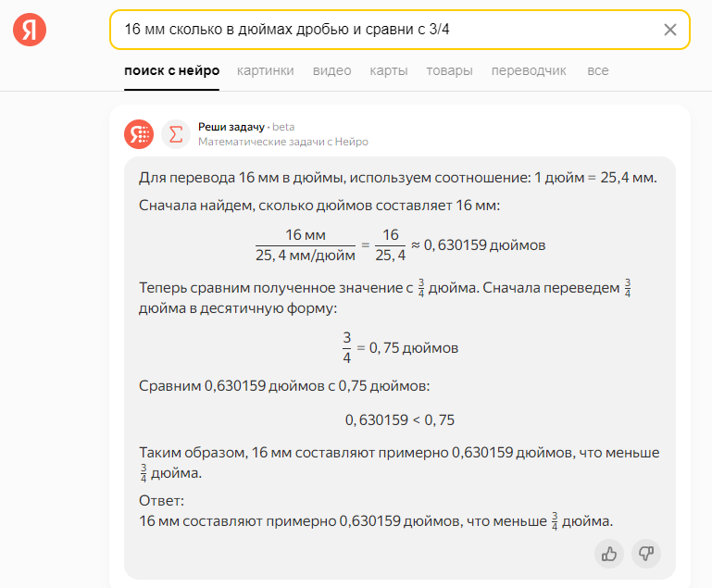Dislike the answer with thumbs down
Screen dimensions: 712x588
(646, 554)
